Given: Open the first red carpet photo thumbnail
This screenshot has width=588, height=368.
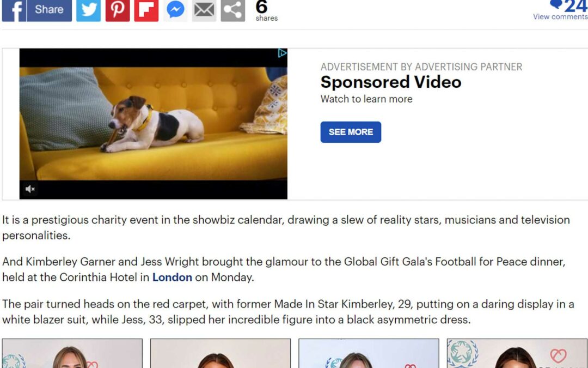Looking at the screenshot, I should (x=72, y=353).
